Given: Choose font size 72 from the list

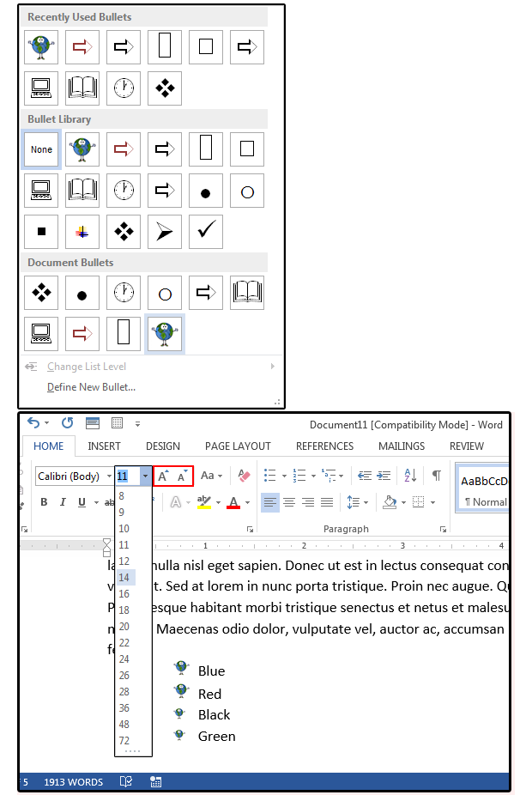Looking at the screenshot, I should tap(125, 740).
